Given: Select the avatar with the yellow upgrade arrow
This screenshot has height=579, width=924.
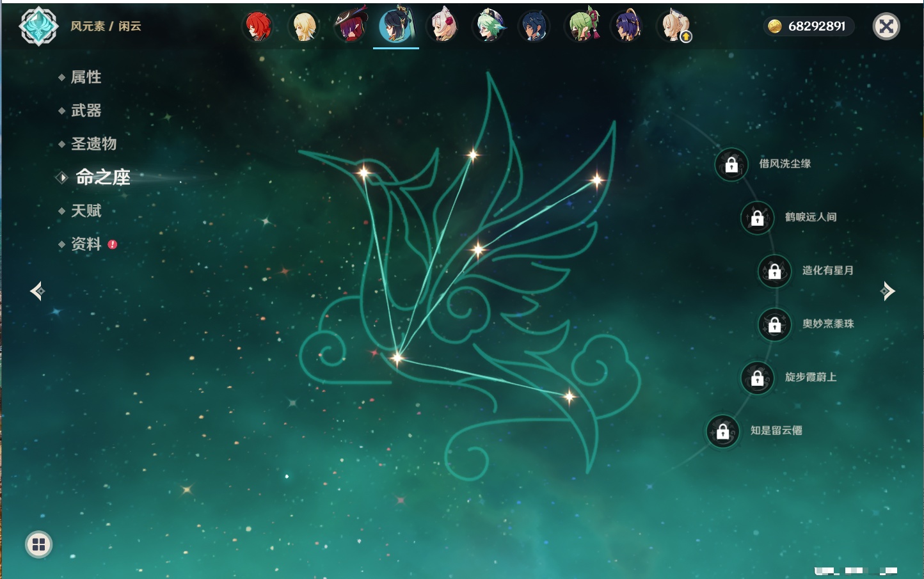Looking at the screenshot, I should (x=674, y=27).
